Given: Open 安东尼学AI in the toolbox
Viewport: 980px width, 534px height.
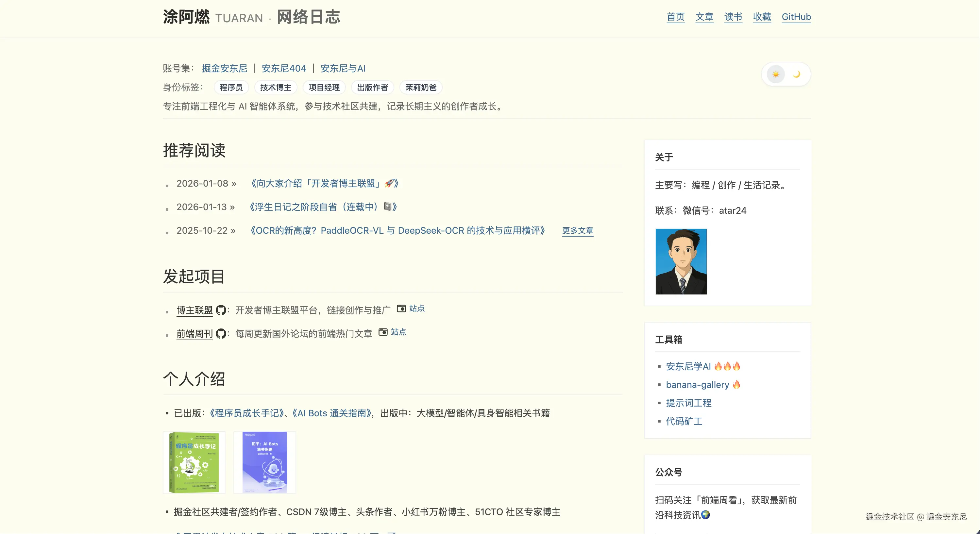Looking at the screenshot, I should pos(688,366).
